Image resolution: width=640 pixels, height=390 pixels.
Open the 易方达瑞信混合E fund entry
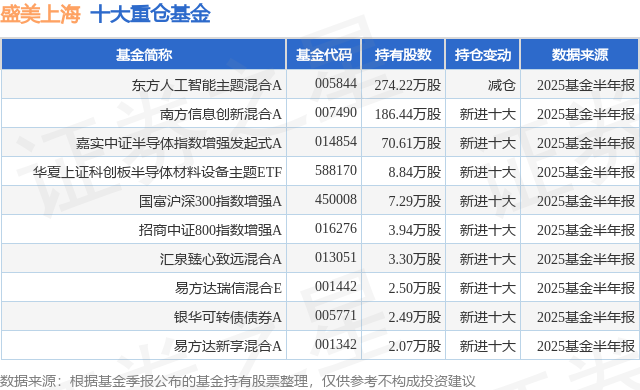228,288
